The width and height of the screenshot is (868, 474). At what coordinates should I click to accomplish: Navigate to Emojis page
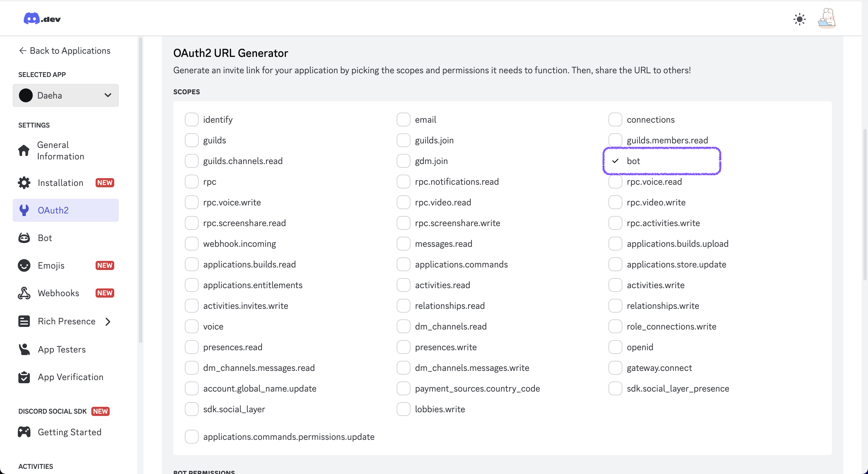[66, 265]
